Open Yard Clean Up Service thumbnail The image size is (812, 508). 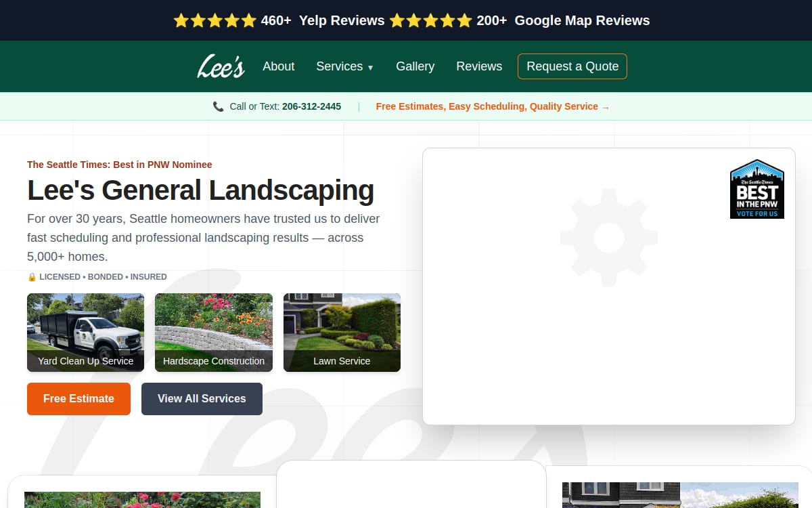point(85,333)
